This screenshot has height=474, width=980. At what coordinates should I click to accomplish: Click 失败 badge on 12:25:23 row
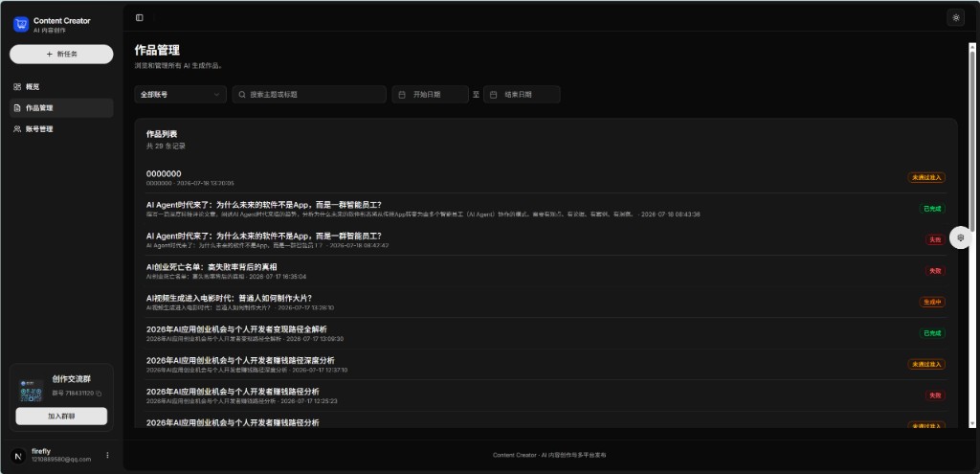point(936,395)
